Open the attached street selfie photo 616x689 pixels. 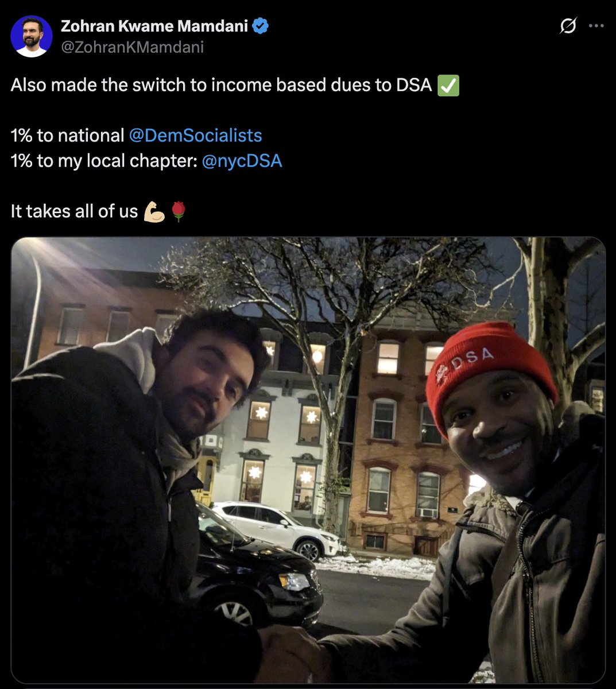(x=308, y=460)
